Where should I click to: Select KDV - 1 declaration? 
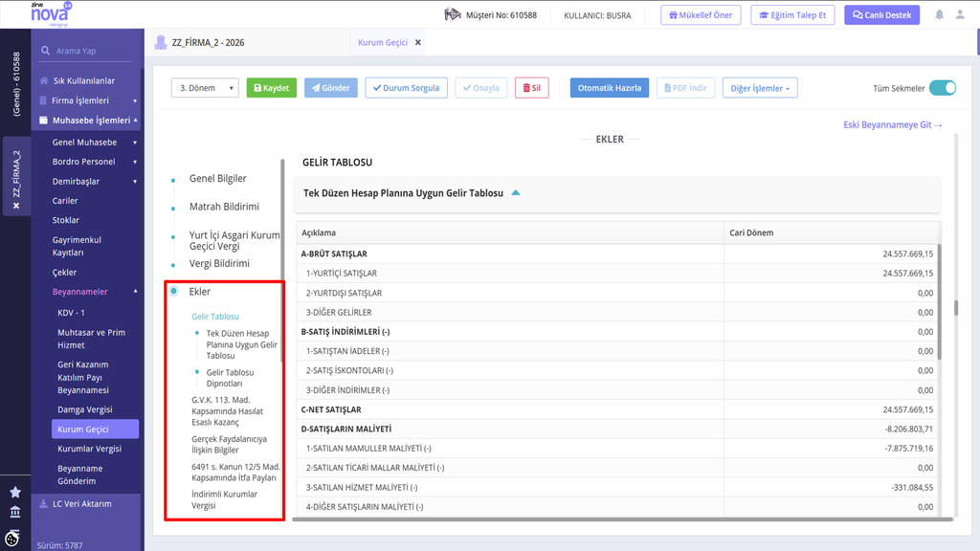71,313
